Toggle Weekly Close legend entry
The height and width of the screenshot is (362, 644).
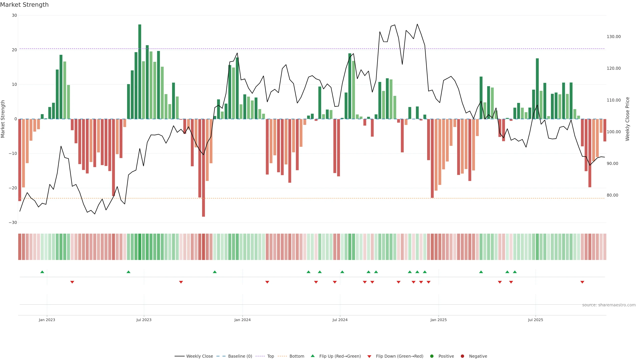click(x=199, y=356)
